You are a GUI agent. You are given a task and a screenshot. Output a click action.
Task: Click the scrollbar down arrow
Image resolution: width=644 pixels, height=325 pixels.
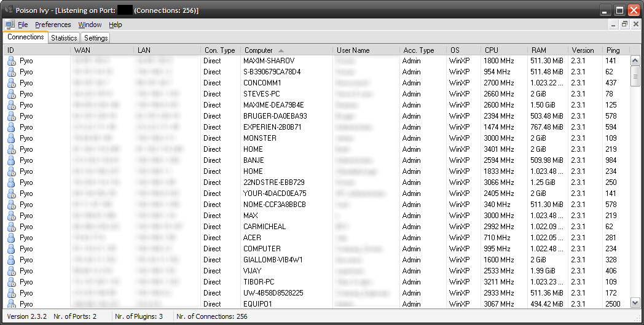point(635,303)
